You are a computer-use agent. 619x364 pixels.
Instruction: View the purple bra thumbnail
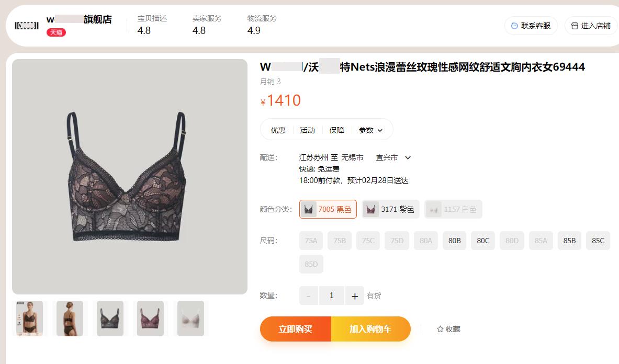[150, 318]
